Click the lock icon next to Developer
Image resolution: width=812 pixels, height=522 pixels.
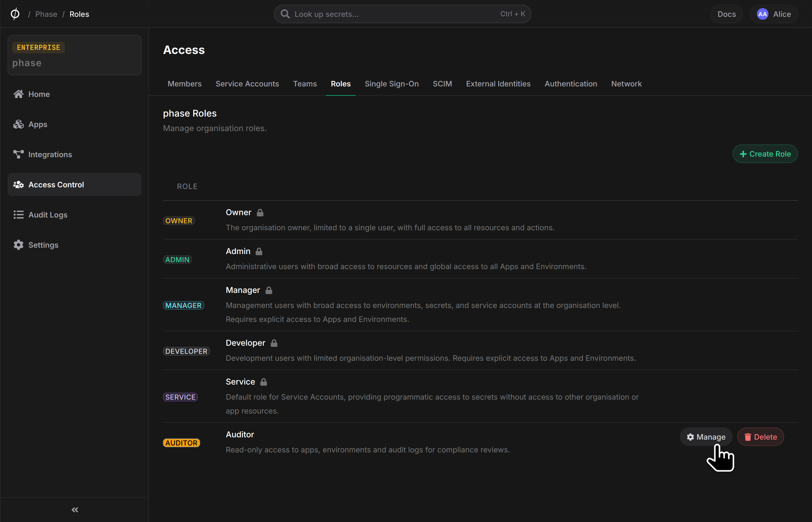[x=274, y=343]
